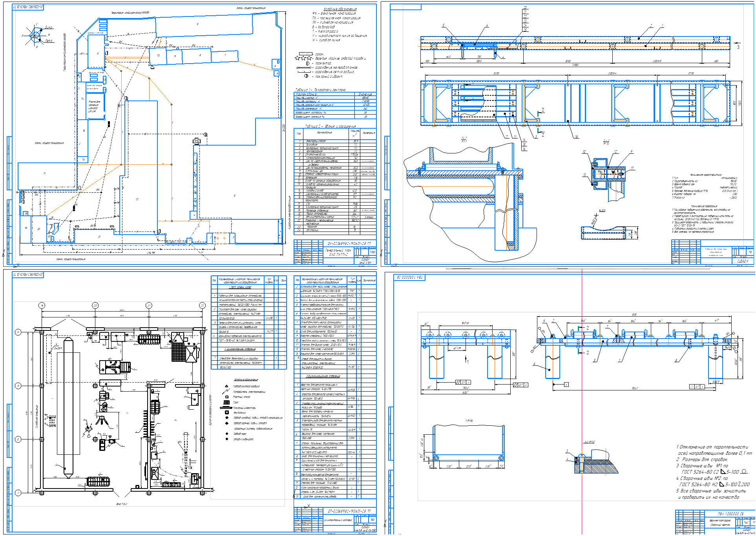756x536 pixels.
Task: Click the 'Зима' label on the wind rose
Action: pos(49,27)
